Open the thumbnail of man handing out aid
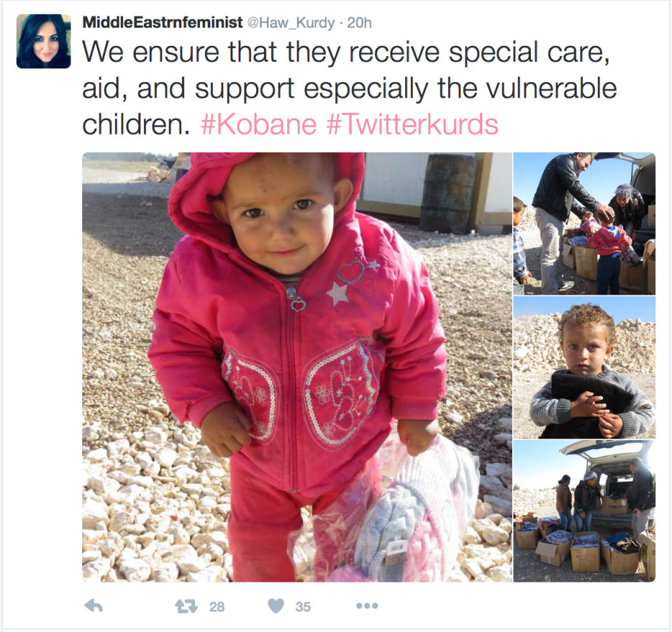Screen dimensions: 672x632 [584, 223]
